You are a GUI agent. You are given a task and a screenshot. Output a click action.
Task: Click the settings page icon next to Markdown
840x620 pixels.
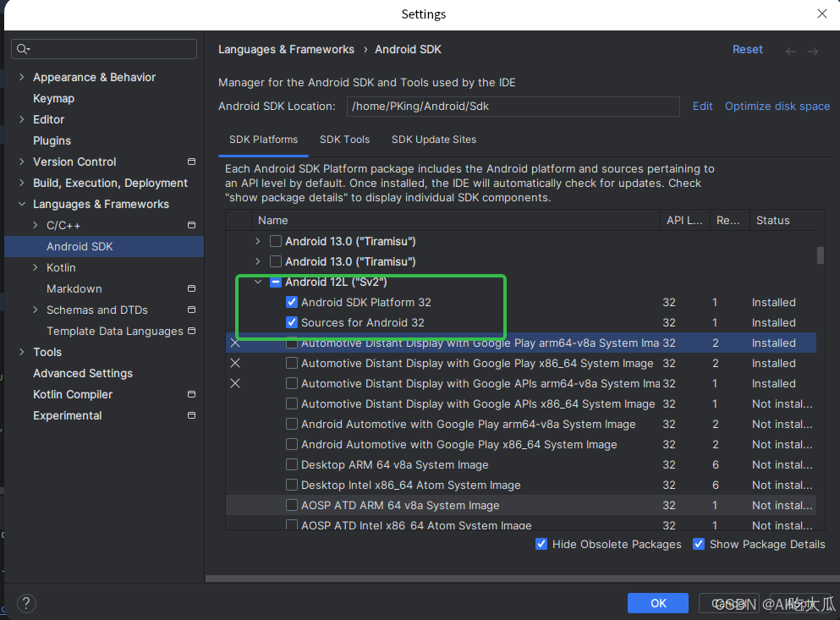tap(191, 288)
